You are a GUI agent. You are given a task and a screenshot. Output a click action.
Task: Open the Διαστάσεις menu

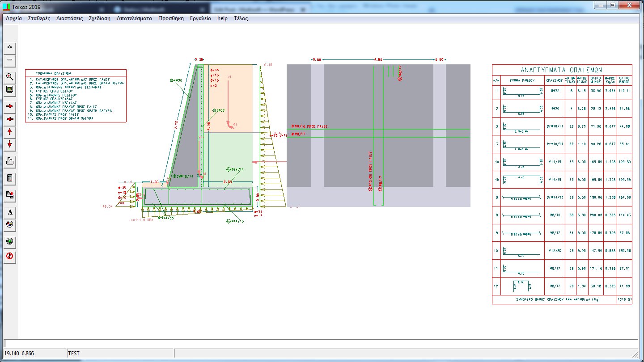[x=69, y=18]
